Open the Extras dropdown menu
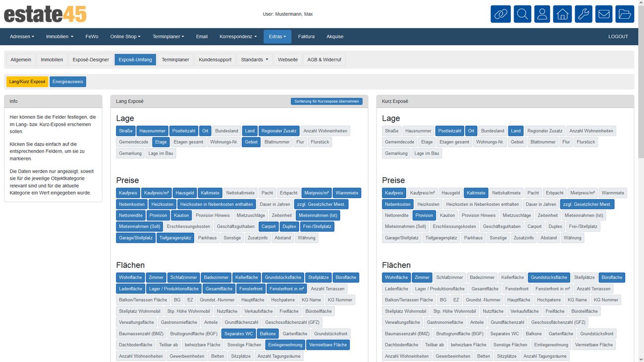644x362 pixels. pos(277,37)
